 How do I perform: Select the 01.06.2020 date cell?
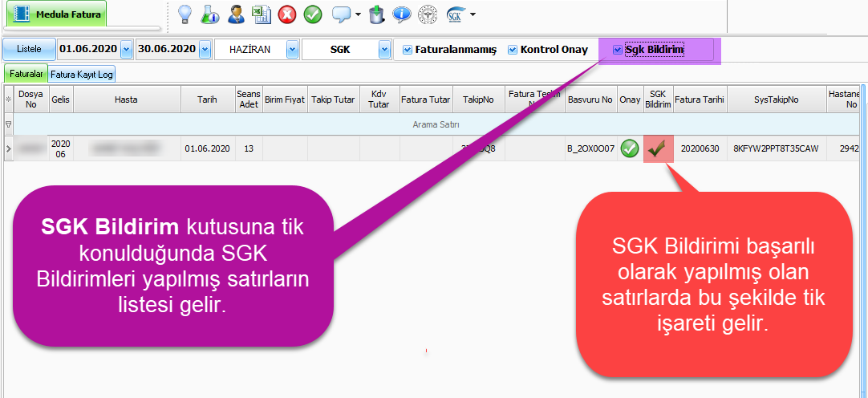(x=208, y=148)
